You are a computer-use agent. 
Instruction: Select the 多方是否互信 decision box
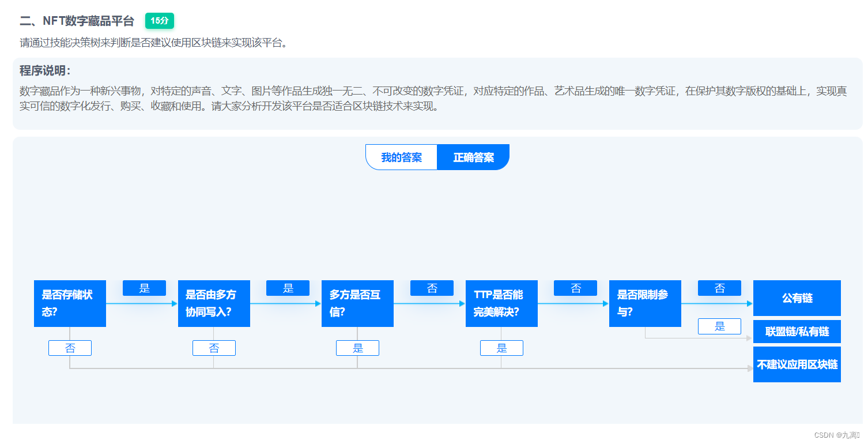[x=357, y=304]
